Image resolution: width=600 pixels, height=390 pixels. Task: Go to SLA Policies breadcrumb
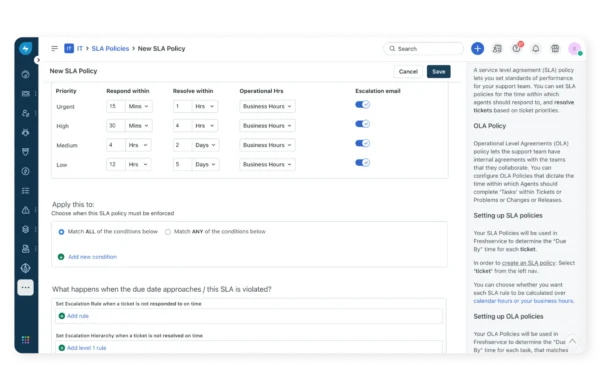[x=110, y=49]
